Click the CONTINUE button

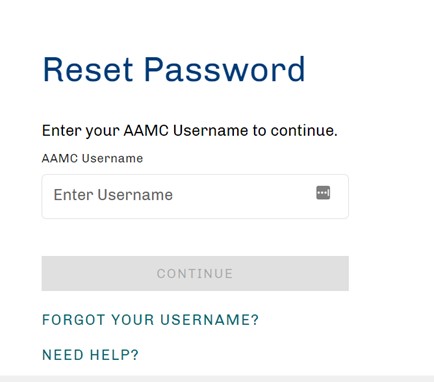pos(195,273)
